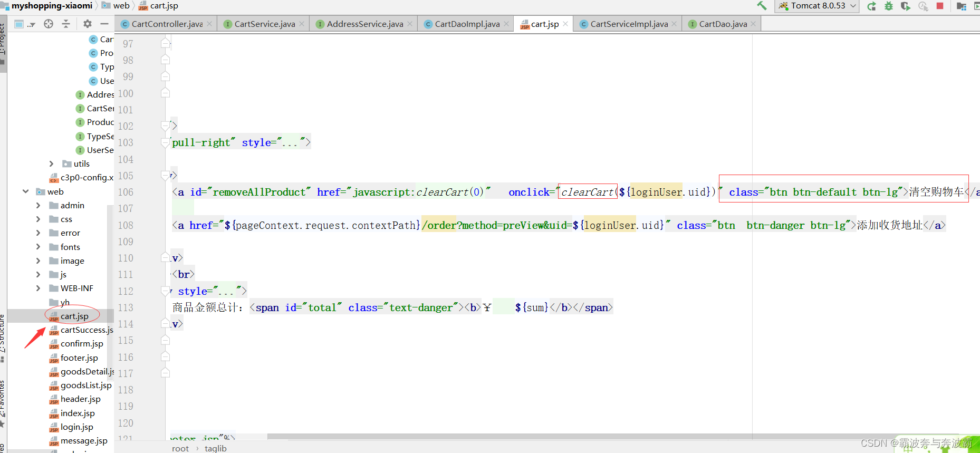Image resolution: width=980 pixels, height=453 pixels.
Task: Click the 'web' breadcrumb in navigation bar
Action: pyautogui.click(x=121, y=6)
